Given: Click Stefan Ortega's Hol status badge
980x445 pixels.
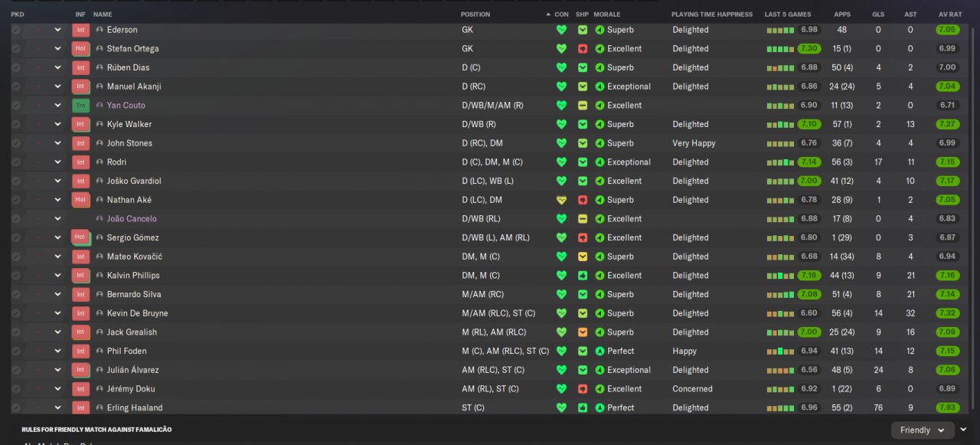Looking at the screenshot, I should point(80,49).
